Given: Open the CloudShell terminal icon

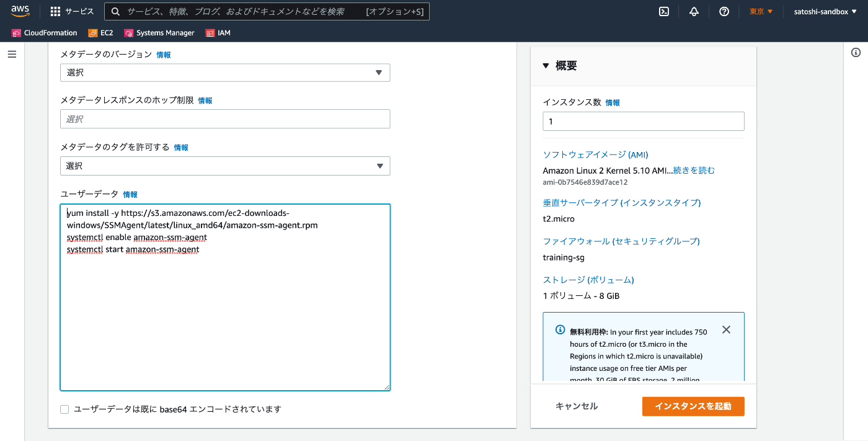Looking at the screenshot, I should pos(663,11).
